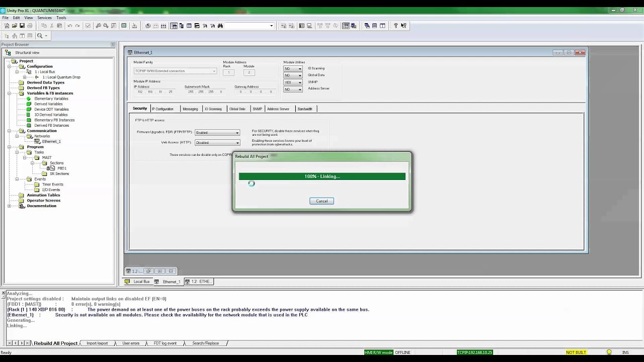Screen dimensions: 644x362
Task: Click the Project root folder icon
Action: coord(15,61)
